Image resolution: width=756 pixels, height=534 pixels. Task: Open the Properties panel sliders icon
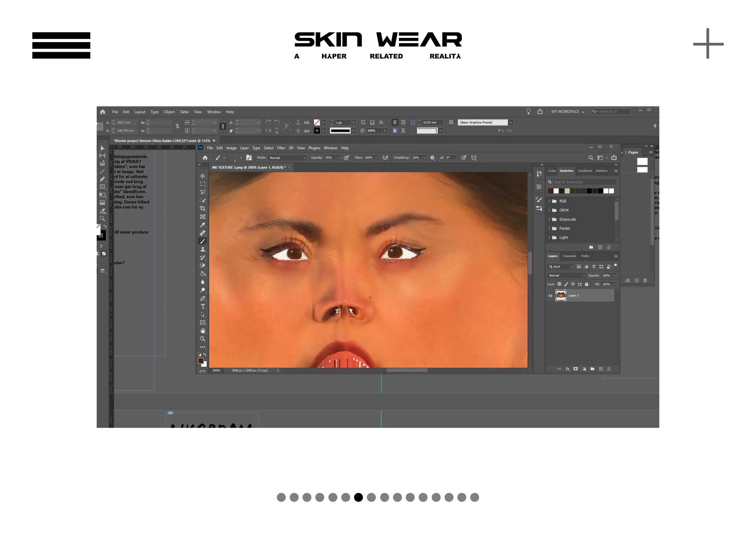539,186
